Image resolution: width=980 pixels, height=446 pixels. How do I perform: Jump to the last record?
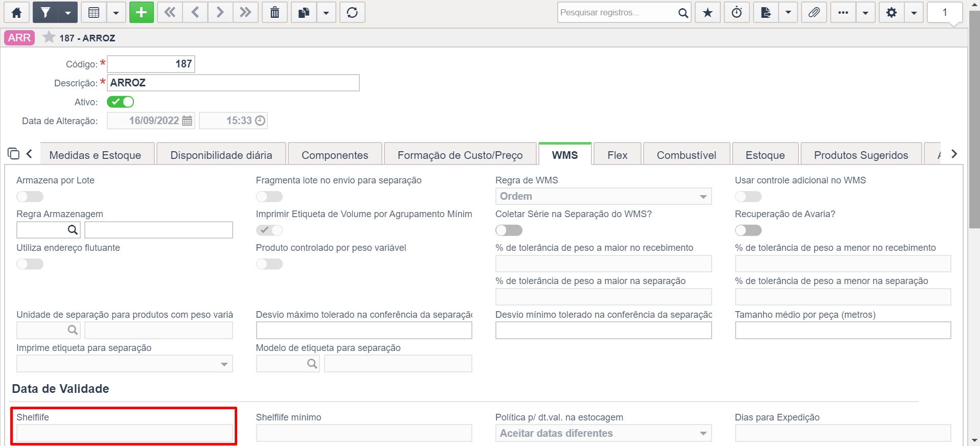click(x=245, y=13)
